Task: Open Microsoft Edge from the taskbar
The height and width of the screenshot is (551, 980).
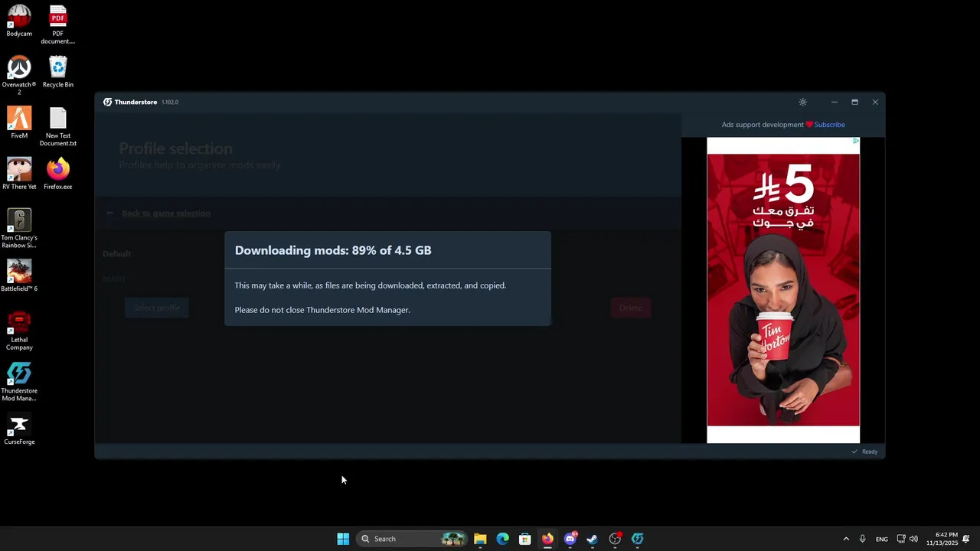Action: coord(502,539)
